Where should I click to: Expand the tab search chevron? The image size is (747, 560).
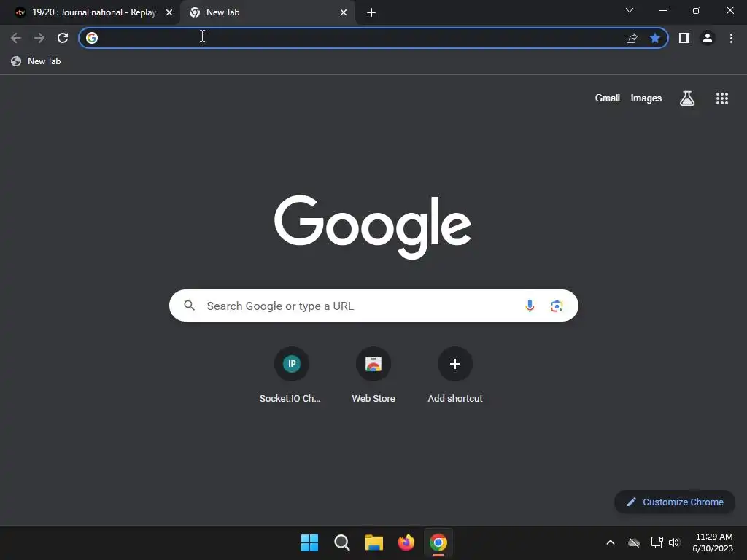(x=630, y=10)
